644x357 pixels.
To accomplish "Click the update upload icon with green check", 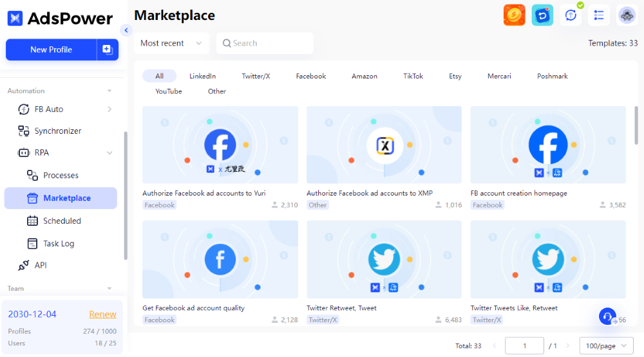I will (571, 15).
